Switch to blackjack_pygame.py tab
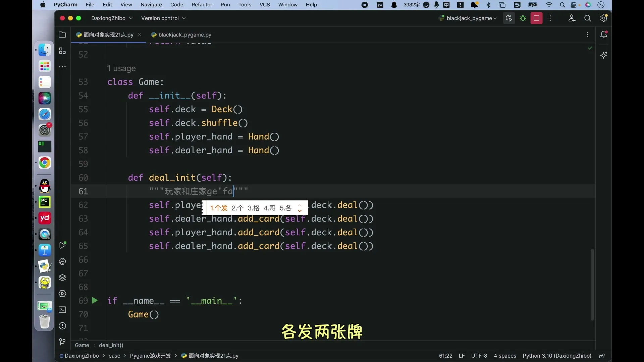644x362 pixels. [181, 35]
